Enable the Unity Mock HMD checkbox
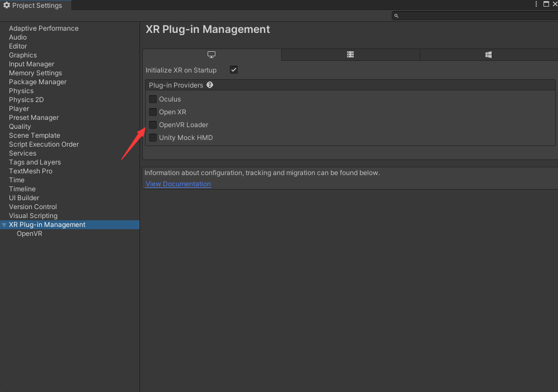The height and width of the screenshot is (392, 558). point(153,138)
